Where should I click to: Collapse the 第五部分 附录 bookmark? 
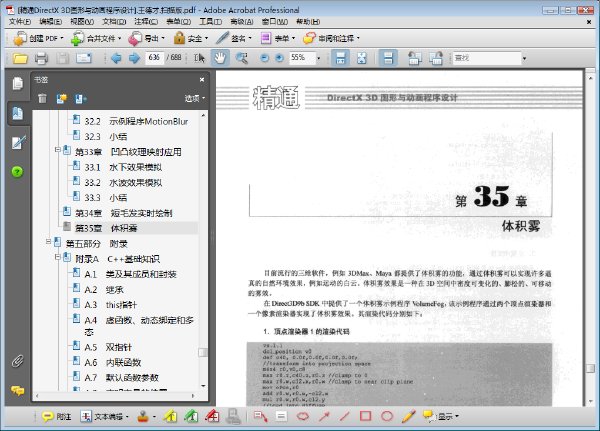click(48, 242)
